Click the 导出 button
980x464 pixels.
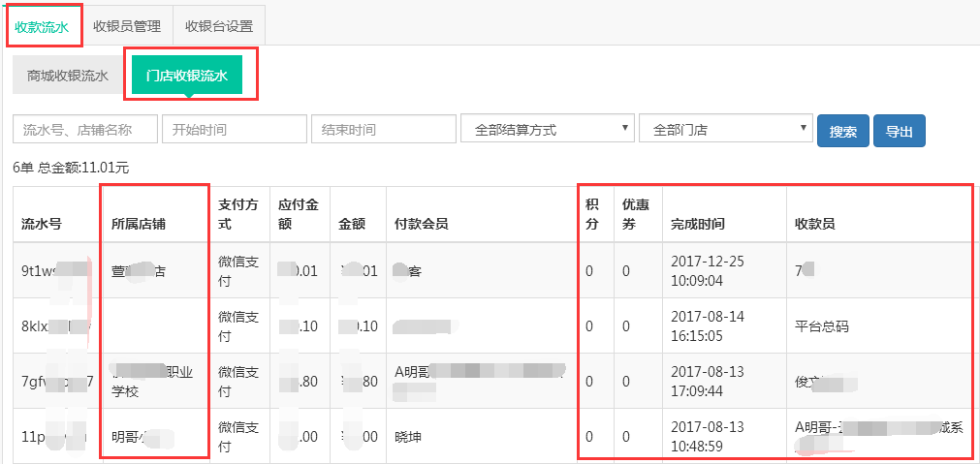pos(899,132)
